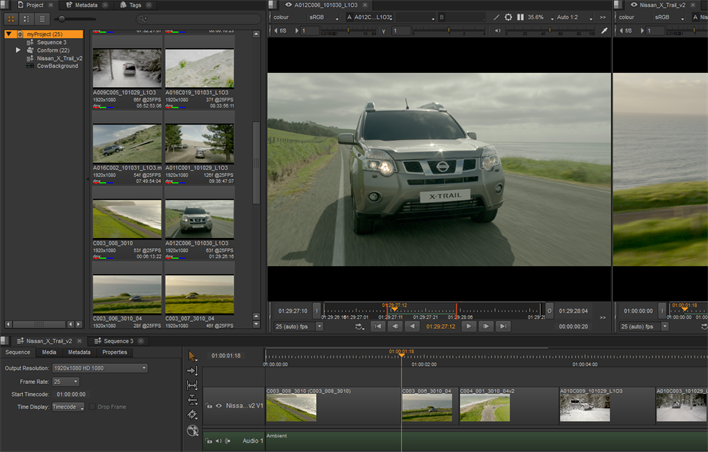
Task: Switch bin to large thumbnail view
Action: coord(11,19)
